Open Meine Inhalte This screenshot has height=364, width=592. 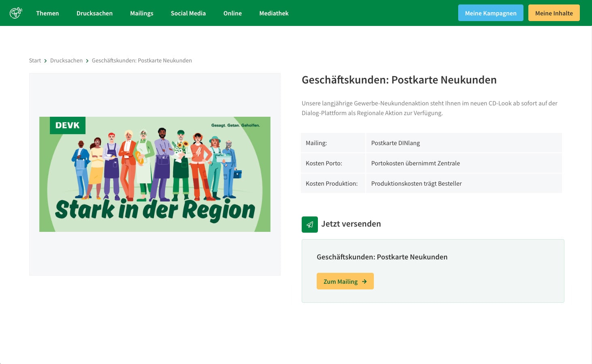click(x=554, y=13)
